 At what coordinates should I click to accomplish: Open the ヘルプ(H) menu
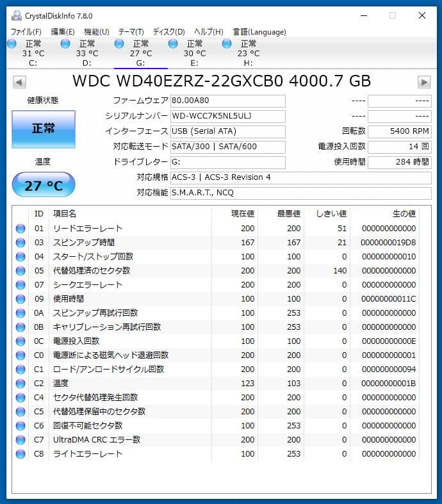209,32
